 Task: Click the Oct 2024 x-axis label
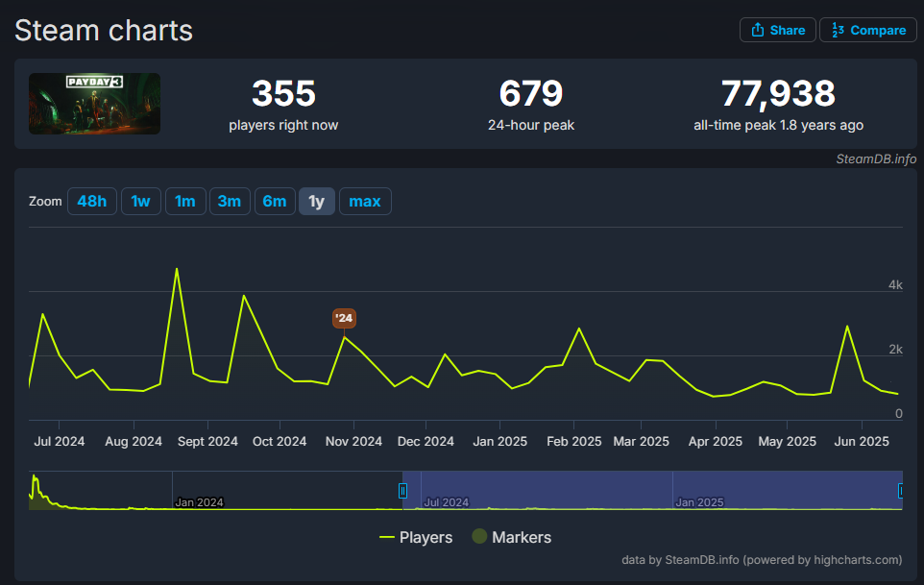[x=280, y=441]
